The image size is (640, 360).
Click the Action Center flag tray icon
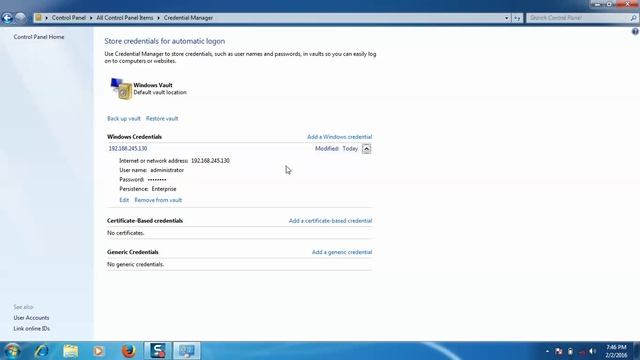[x=559, y=351]
